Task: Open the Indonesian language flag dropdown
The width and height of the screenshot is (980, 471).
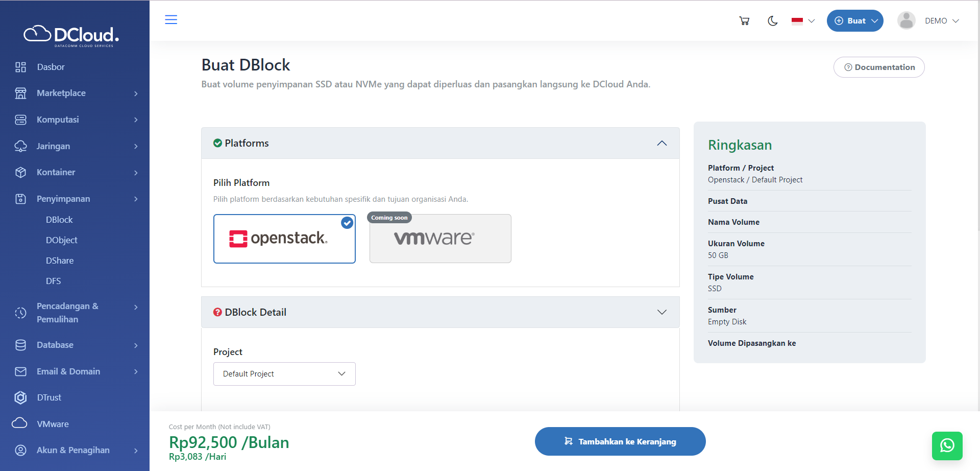Action: coord(802,21)
